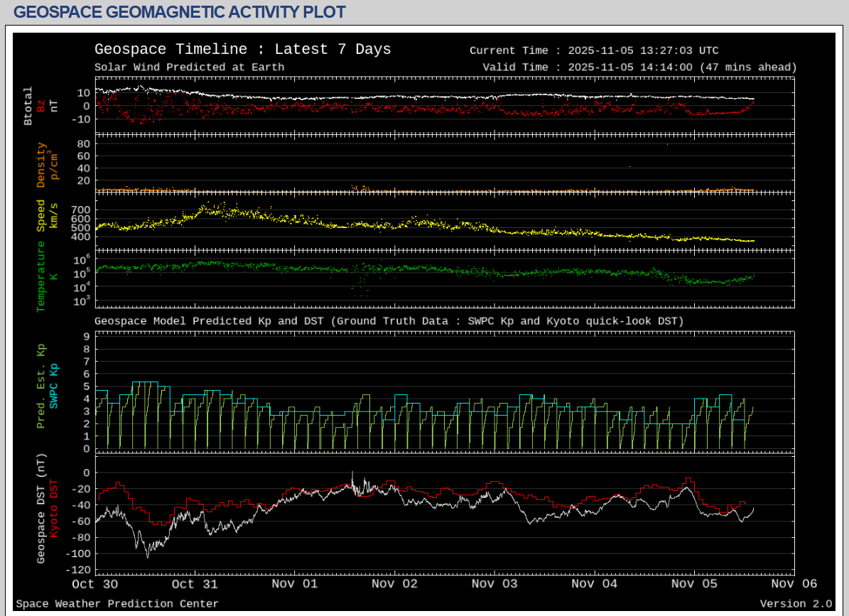Click the orange Density axis label
The width and height of the screenshot is (849, 616).
click(x=41, y=165)
